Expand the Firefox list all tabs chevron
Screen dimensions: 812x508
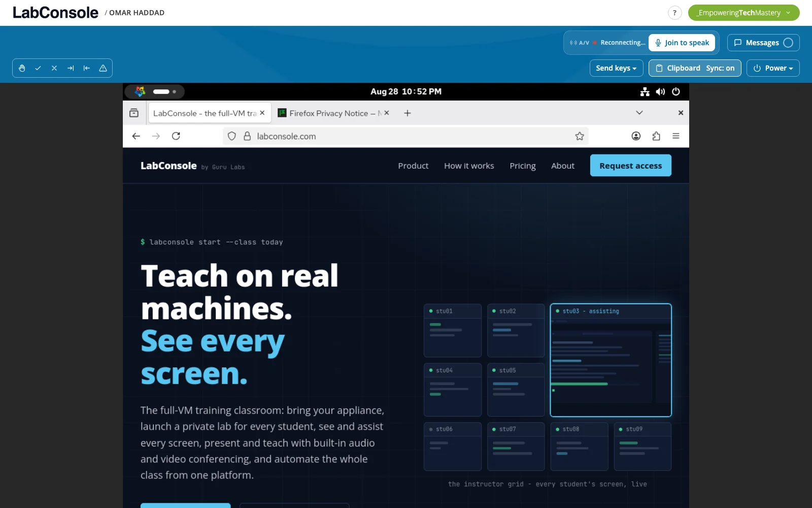click(x=639, y=113)
